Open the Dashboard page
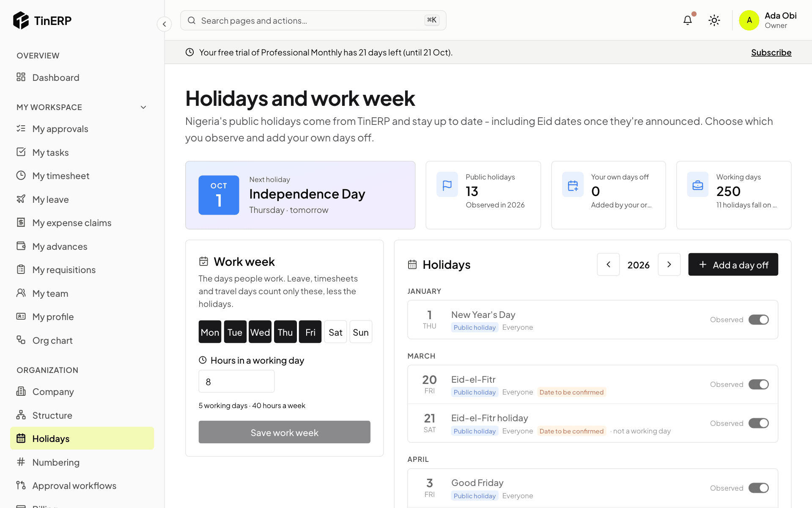Image resolution: width=812 pixels, height=508 pixels. 82,77
